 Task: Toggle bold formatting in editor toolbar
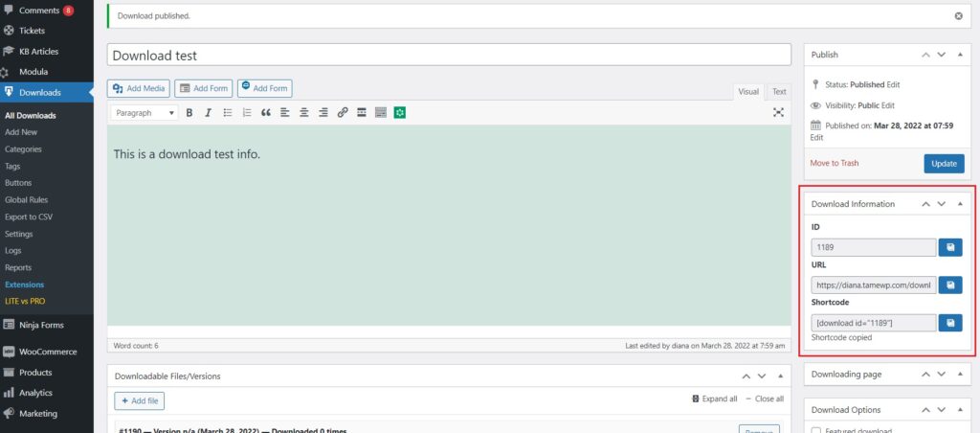tap(189, 113)
